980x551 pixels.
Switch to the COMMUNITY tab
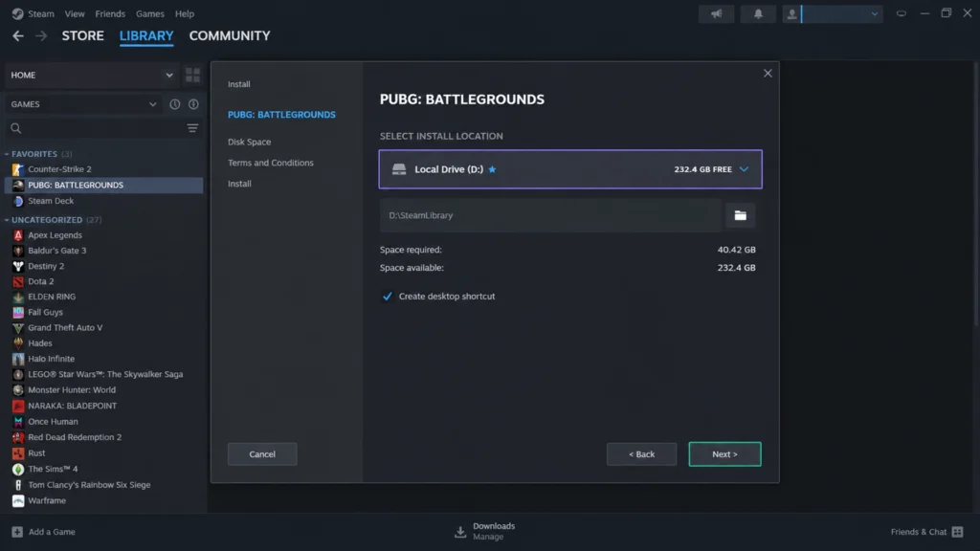(230, 36)
